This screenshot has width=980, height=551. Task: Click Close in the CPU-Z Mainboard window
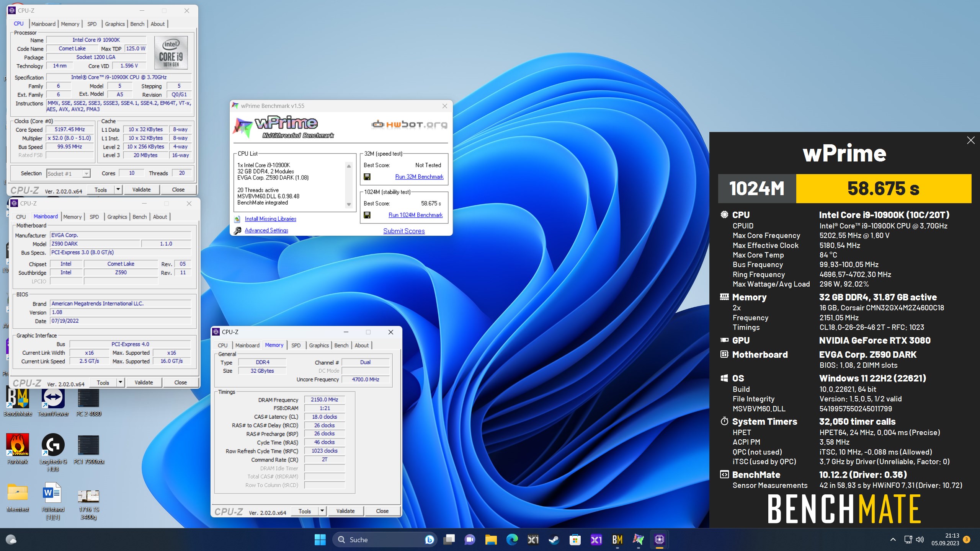coord(181,382)
